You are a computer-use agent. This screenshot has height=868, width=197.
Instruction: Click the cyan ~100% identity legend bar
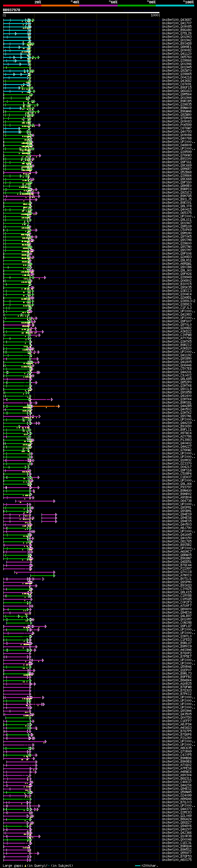[175, 6]
